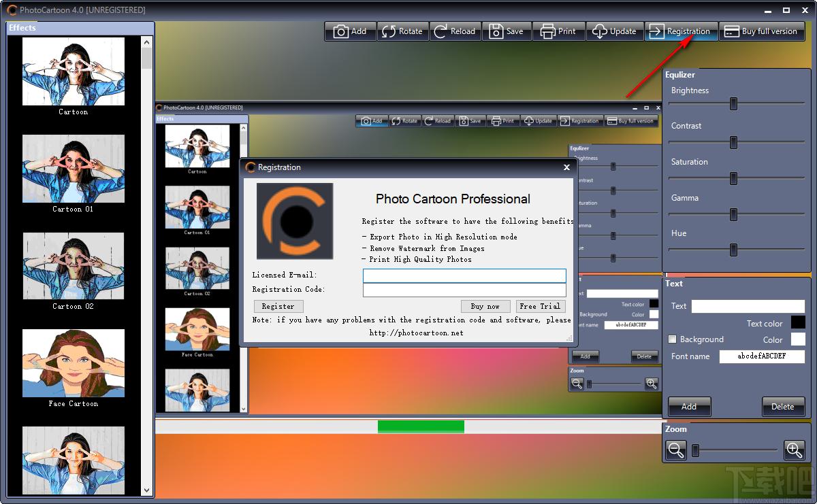This screenshot has height=504, width=817.
Task: Click the green progress bar
Action: pos(421,426)
